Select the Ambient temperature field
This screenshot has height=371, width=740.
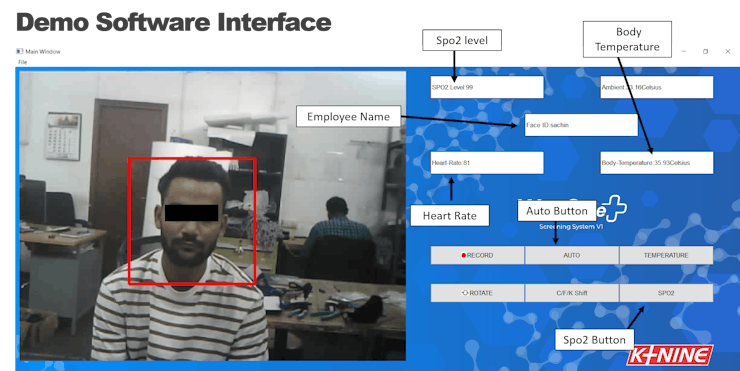656,87
